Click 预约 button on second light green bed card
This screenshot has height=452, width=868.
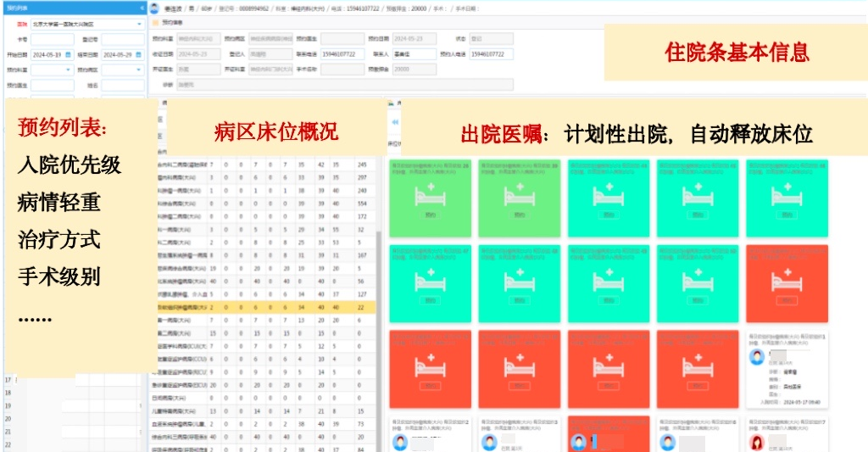pos(520,215)
